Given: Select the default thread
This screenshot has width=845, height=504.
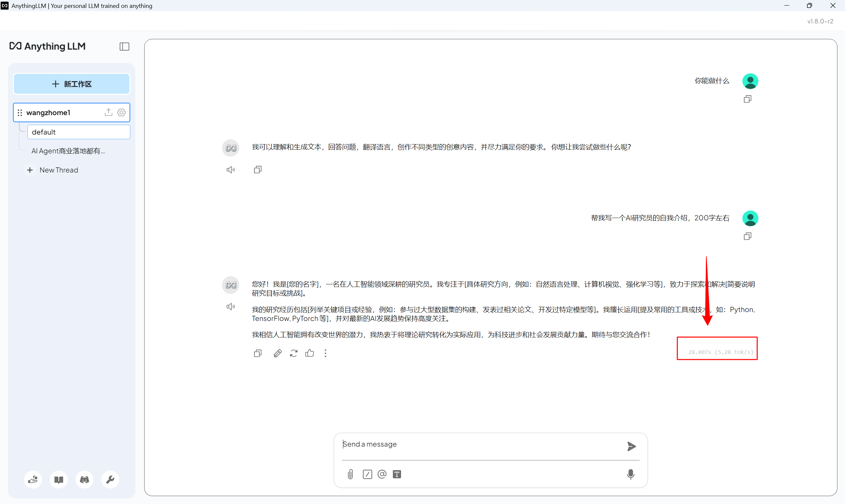Looking at the screenshot, I should tap(79, 132).
